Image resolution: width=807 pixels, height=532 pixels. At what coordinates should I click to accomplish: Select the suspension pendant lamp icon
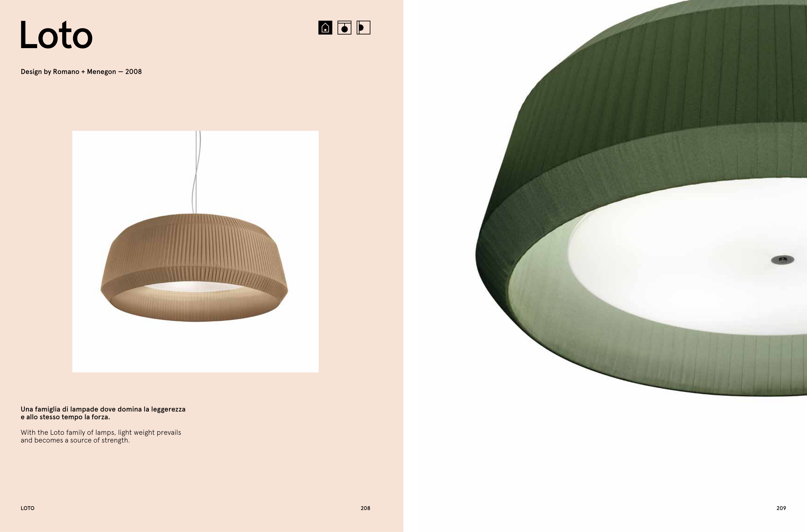coord(344,27)
